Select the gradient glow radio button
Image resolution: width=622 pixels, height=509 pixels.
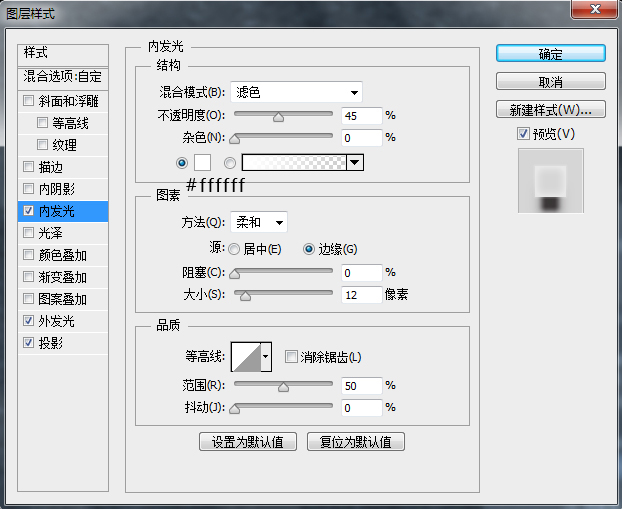tap(230, 163)
